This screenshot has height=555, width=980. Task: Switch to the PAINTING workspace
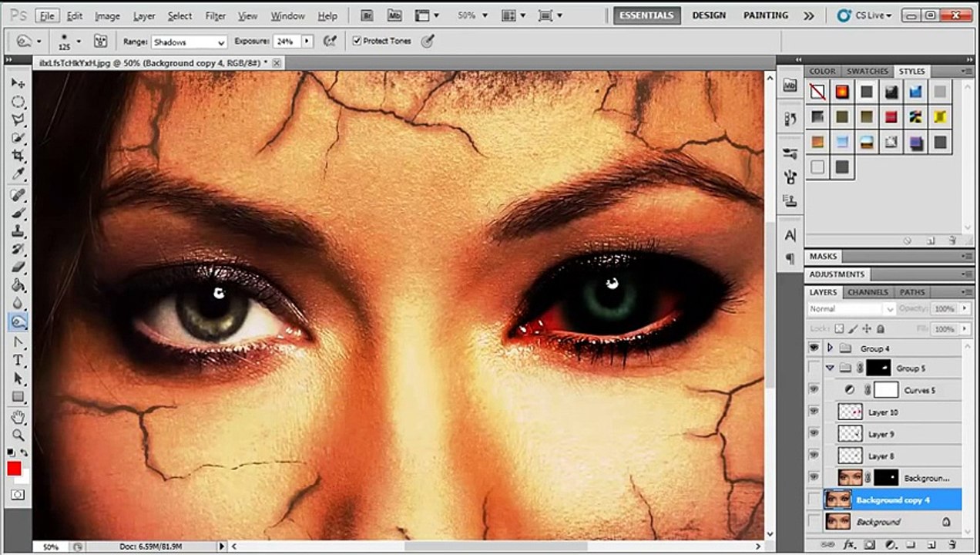coord(766,15)
